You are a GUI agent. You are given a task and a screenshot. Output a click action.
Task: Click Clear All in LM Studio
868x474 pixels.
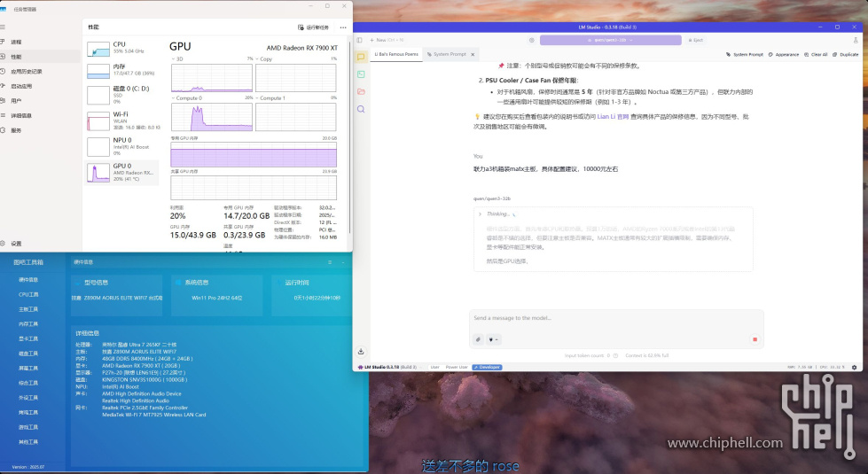[816, 54]
